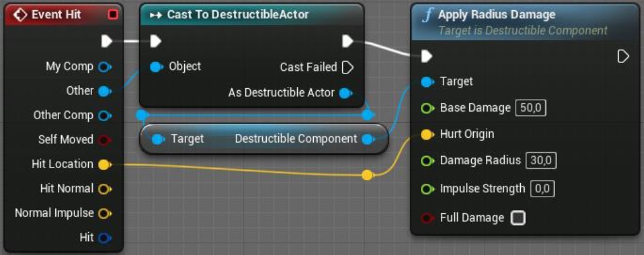This screenshot has height=255, width=644.
Task: Click the Cast Failed execution pin
Action: point(347,67)
